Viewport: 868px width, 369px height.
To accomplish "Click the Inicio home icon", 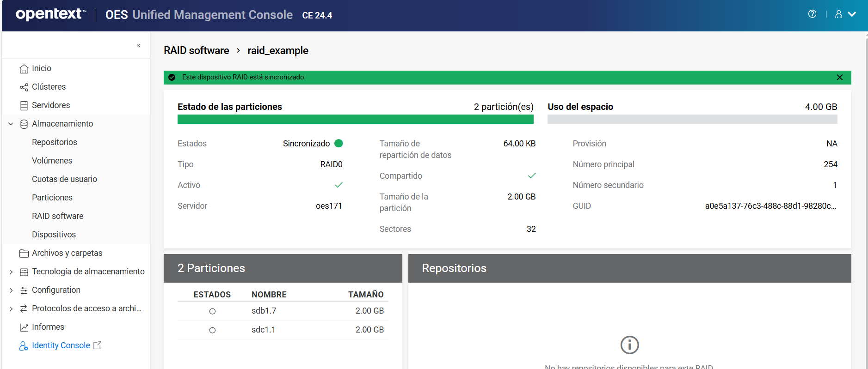I will 24,69.
